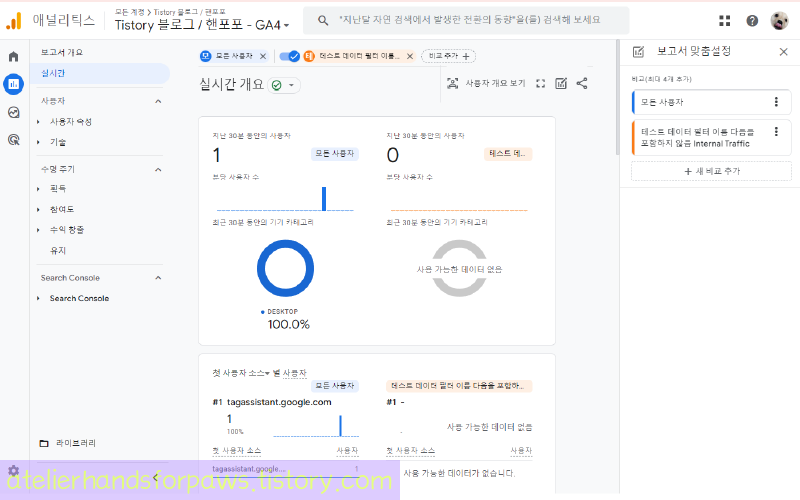Open Google apps grid icon
The width and height of the screenshot is (800, 500).
724,21
